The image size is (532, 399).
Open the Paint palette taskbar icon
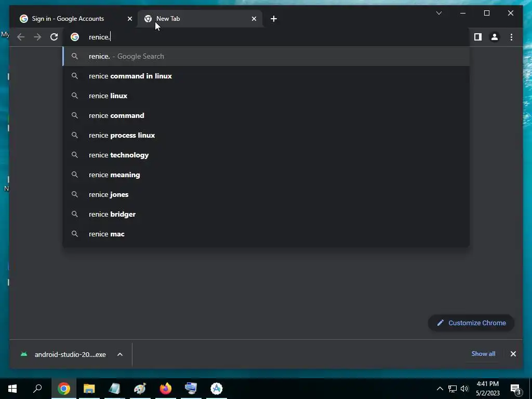point(140,389)
